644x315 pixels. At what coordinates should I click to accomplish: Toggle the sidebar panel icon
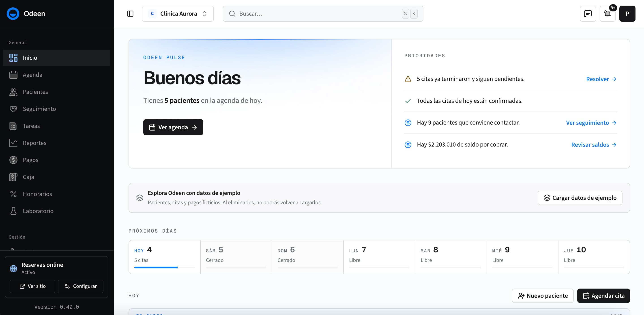[x=130, y=13]
